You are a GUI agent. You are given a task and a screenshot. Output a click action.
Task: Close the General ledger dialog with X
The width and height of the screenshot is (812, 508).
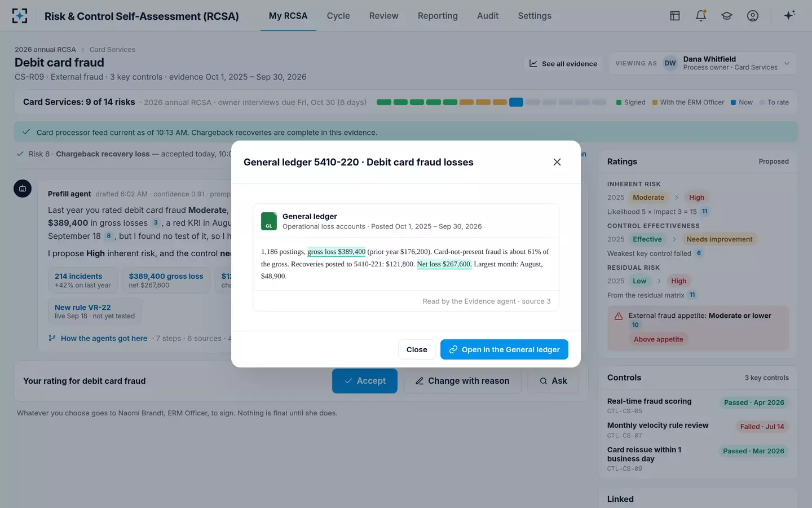(557, 162)
